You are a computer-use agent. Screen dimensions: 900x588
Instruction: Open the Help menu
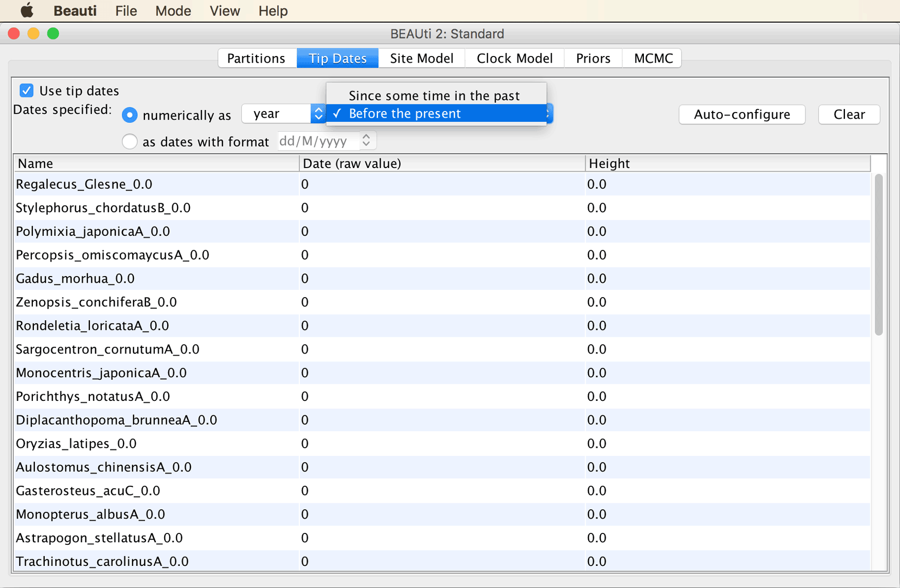point(273,11)
